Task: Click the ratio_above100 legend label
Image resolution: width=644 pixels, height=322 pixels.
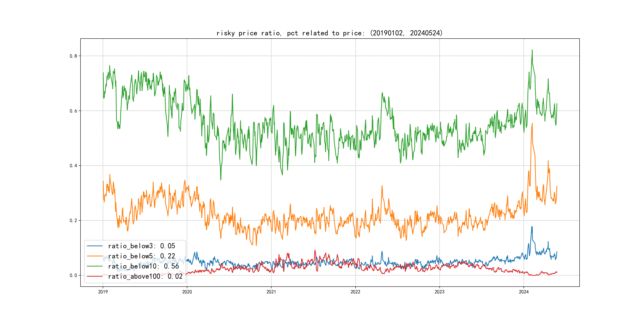Action: [145, 276]
